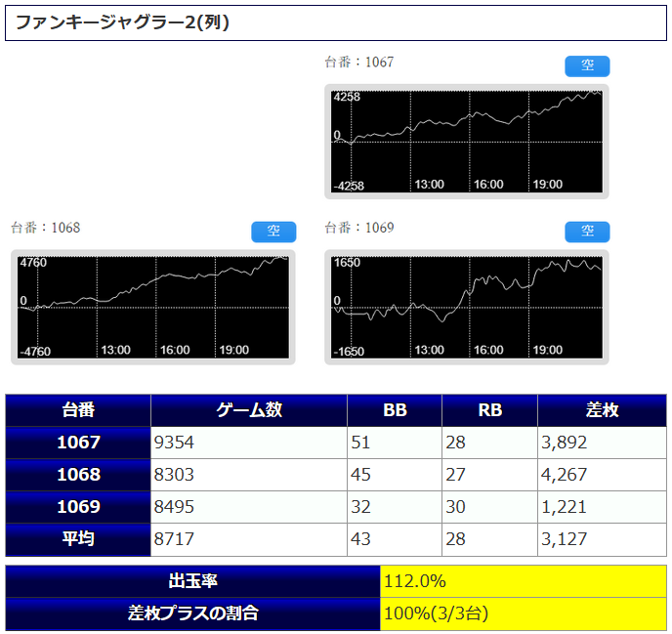Click the 出玉率 value 112.0%
This screenshot has width=672, height=634.
(523, 581)
